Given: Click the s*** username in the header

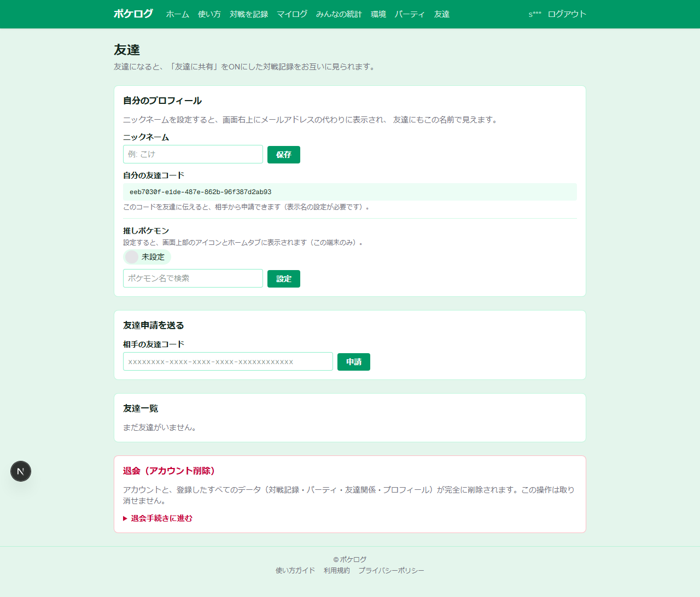Looking at the screenshot, I should [535, 14].
